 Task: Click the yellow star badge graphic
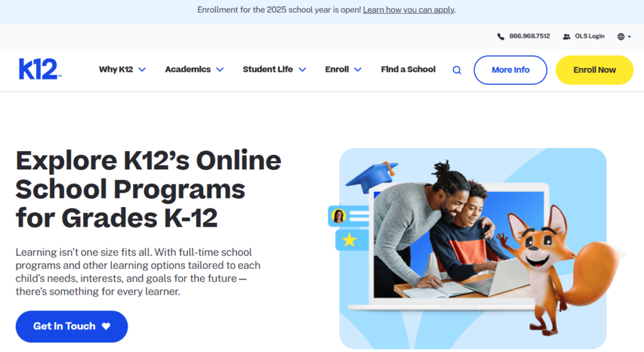click(x=350, y=240)
